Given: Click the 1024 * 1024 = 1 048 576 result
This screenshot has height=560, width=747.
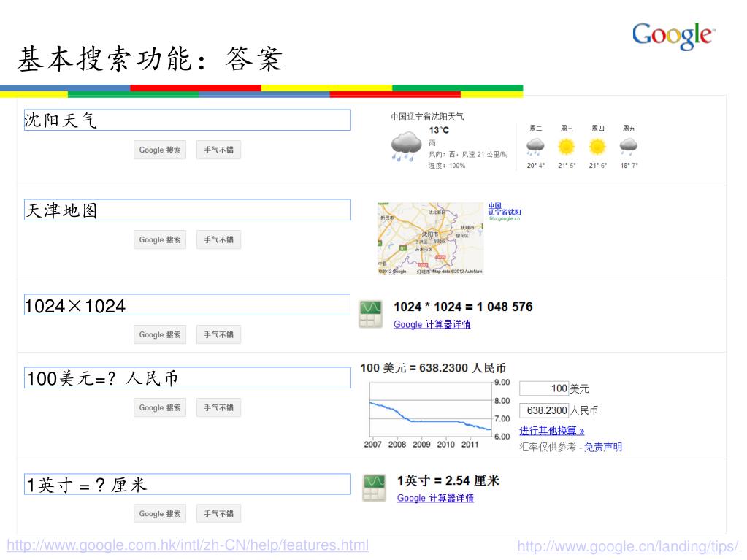Looking at the screenshot, I should pyautogui.click(x=463, y=307).
